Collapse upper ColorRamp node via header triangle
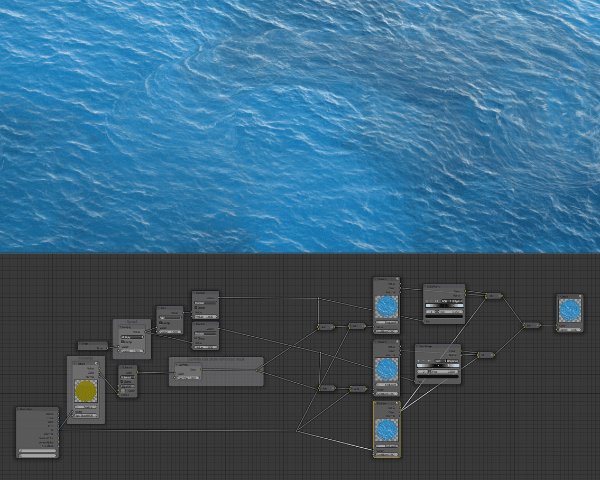600x480 pixels. point(426,286)
